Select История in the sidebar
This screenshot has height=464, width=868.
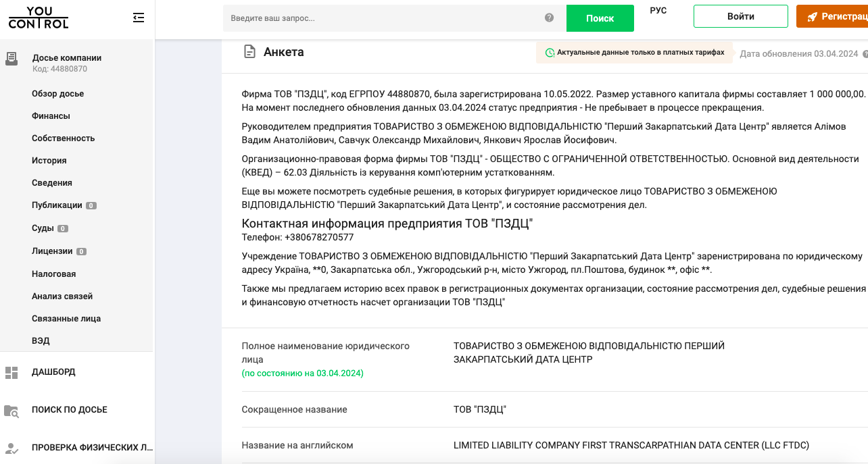tap(49, 161)
